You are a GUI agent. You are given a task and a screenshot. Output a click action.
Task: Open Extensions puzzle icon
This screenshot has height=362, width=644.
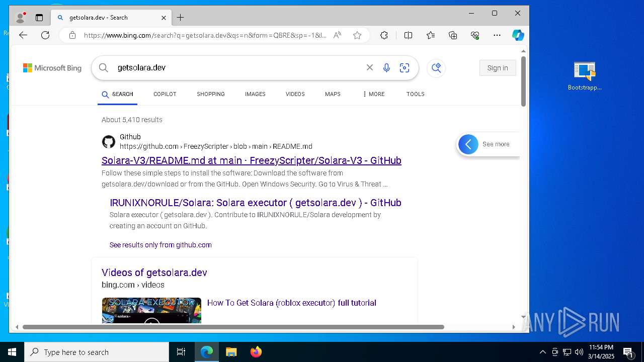click(x=384, y=35)
